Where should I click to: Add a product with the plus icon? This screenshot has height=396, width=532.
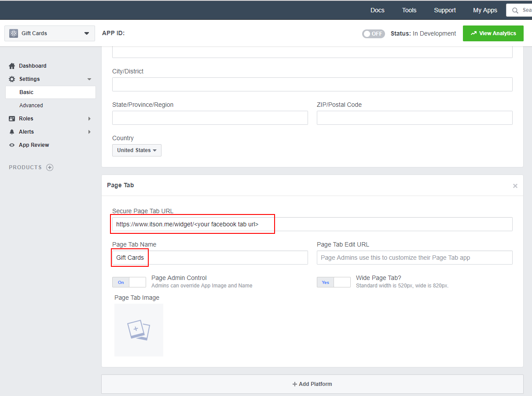(x=50, y=167)
